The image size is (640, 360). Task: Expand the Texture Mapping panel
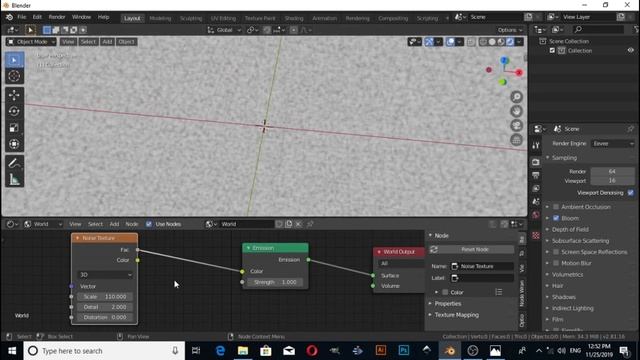click(x=456, y=315)
